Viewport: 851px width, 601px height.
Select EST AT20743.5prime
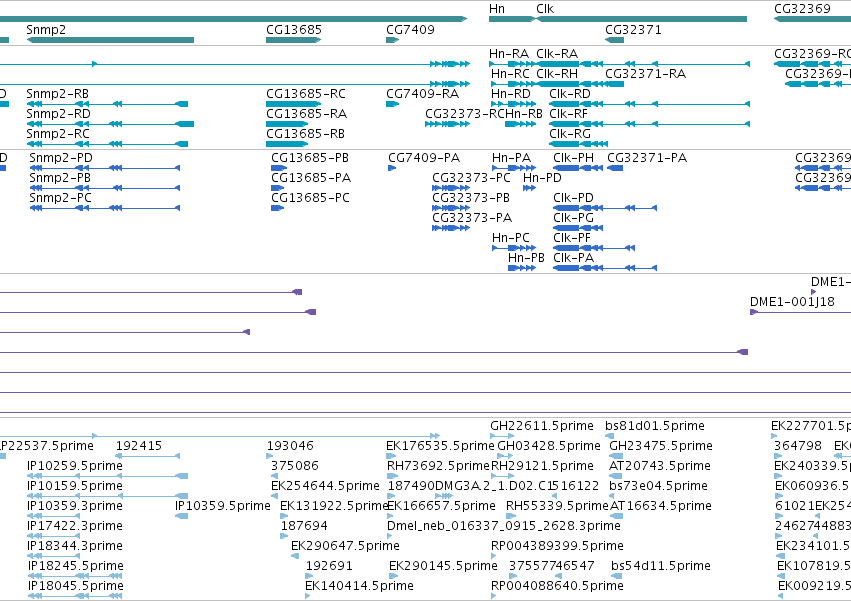(x=659, y=466)
